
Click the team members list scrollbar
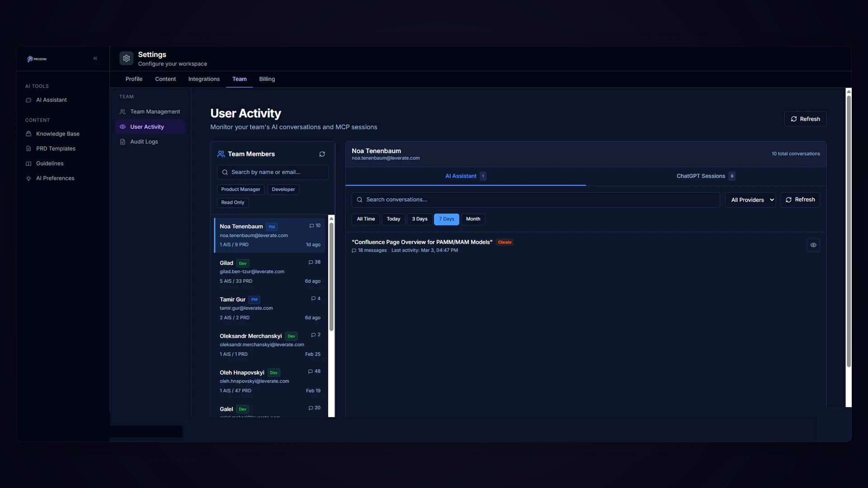coord(331,277)
